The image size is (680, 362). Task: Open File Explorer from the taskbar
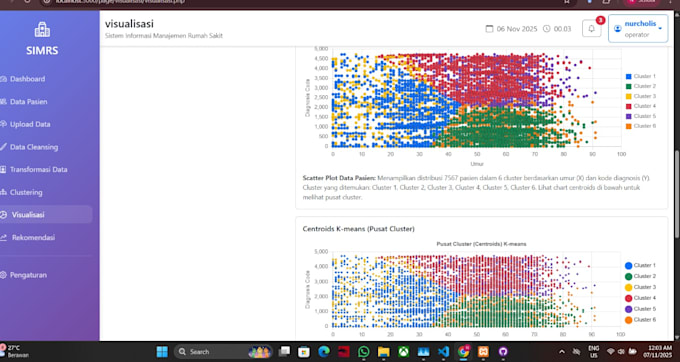[384, 352]
